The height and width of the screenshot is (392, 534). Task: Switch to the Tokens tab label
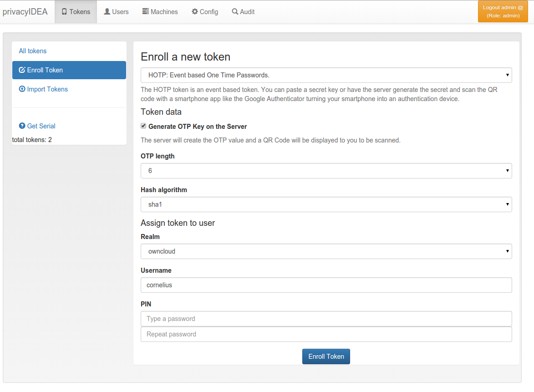(x=80, y=11)
